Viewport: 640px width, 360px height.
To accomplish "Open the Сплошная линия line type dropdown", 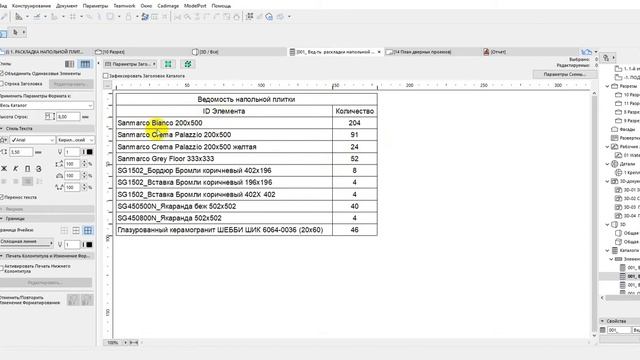I will coord(27,242).
